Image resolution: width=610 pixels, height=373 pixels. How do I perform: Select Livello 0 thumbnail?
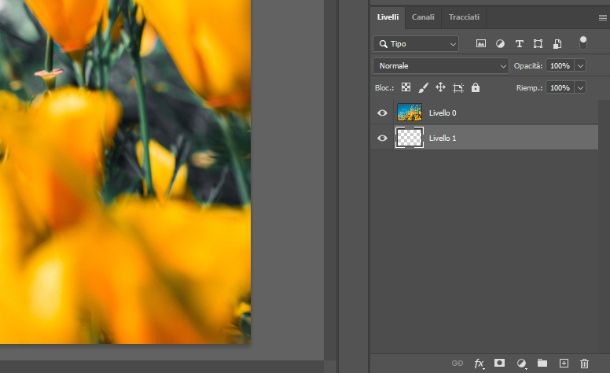[x=409, y=113]
